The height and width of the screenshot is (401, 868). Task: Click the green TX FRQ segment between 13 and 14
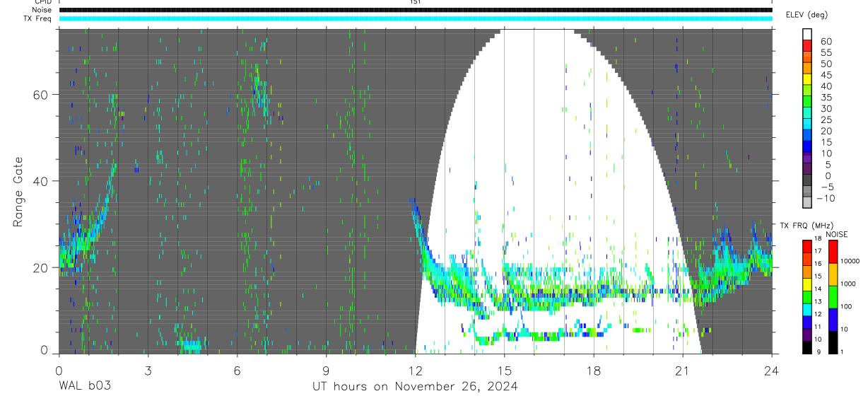click(807, 296)
